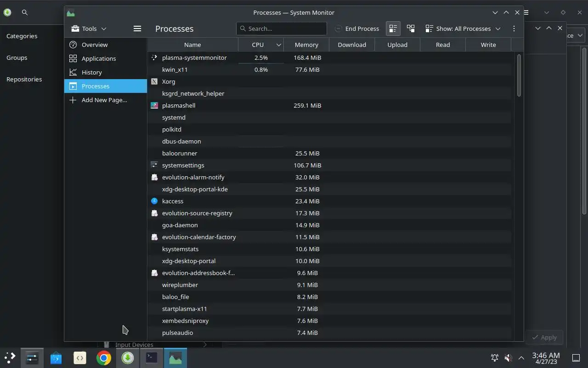588x368 pixels.
Task: Open System Settings from taskbar
Action: click(32, 357)
